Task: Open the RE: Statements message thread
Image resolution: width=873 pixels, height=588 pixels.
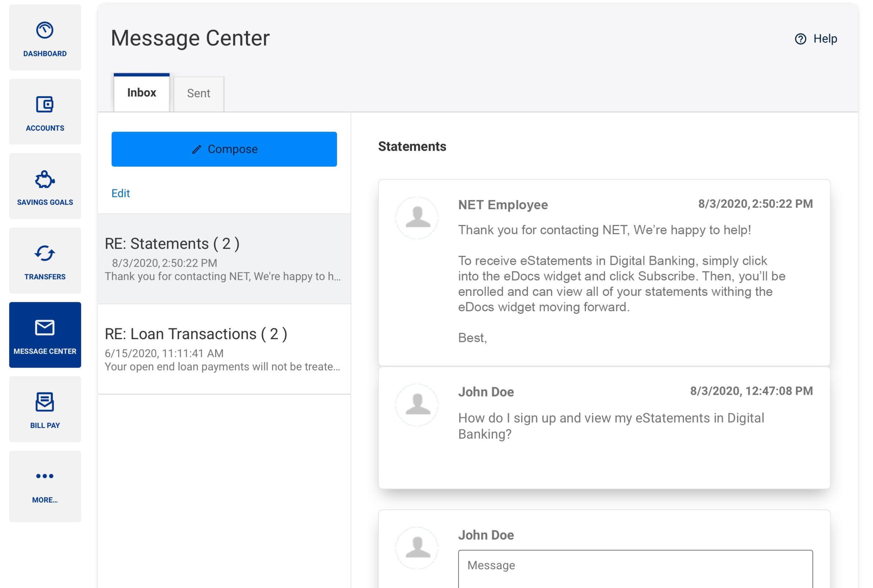Action: pyautogui.click(x=224, y=259)
